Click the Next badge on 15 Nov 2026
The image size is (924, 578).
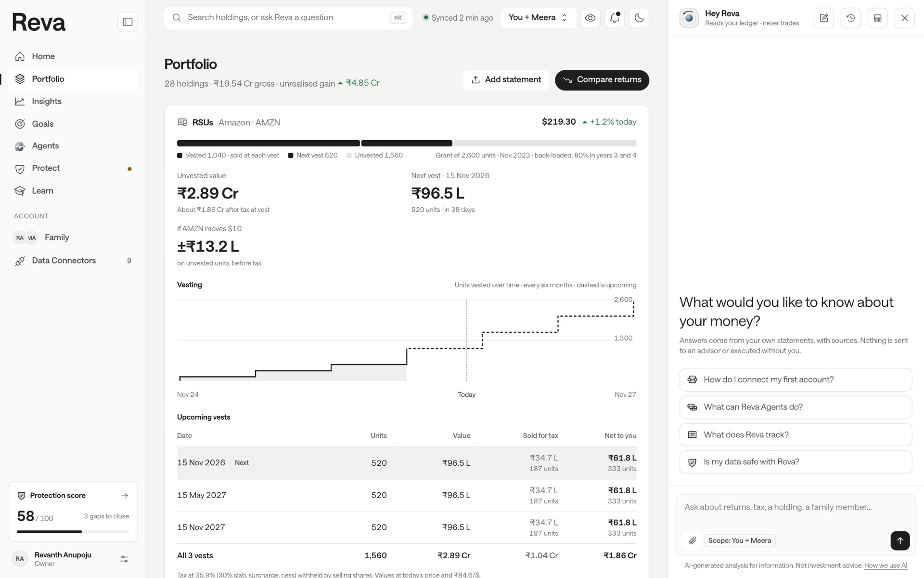pos(242,463)
